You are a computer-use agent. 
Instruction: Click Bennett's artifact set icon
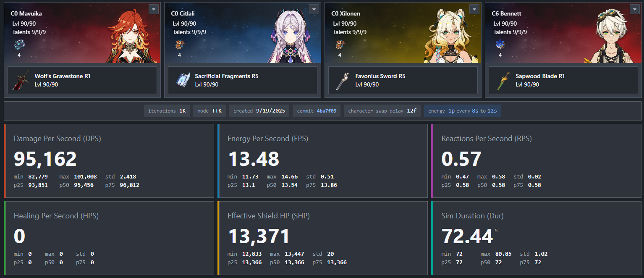[500, 45]
